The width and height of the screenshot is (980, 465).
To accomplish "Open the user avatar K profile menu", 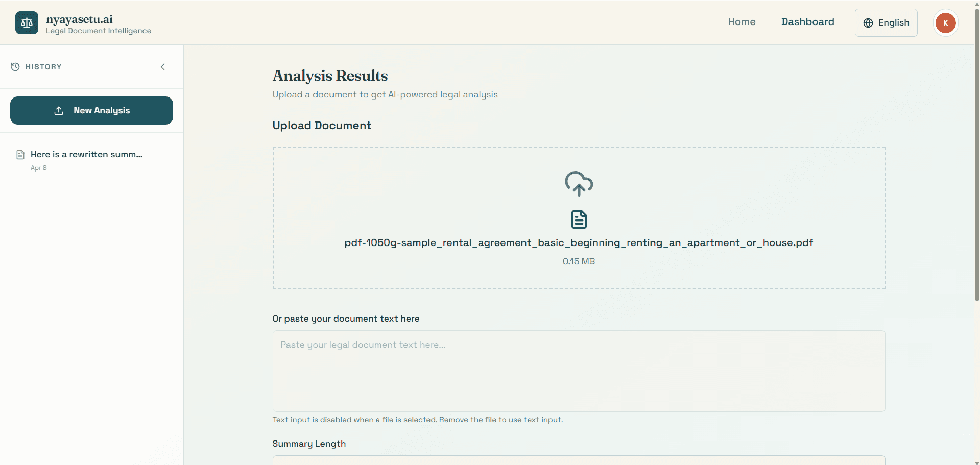I will pyautogui.click(x=945, y=23).
